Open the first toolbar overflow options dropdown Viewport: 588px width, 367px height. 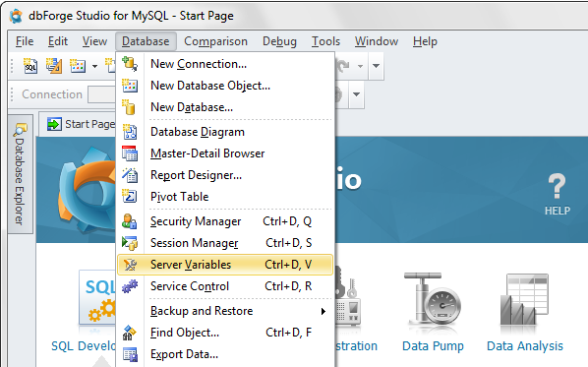pyautogui.click(x=376, y=66)
